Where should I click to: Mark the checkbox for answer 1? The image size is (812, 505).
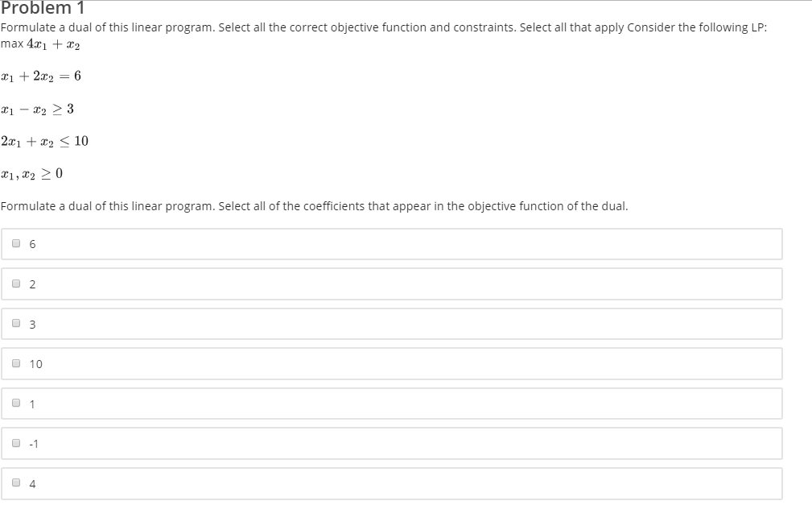16,403
